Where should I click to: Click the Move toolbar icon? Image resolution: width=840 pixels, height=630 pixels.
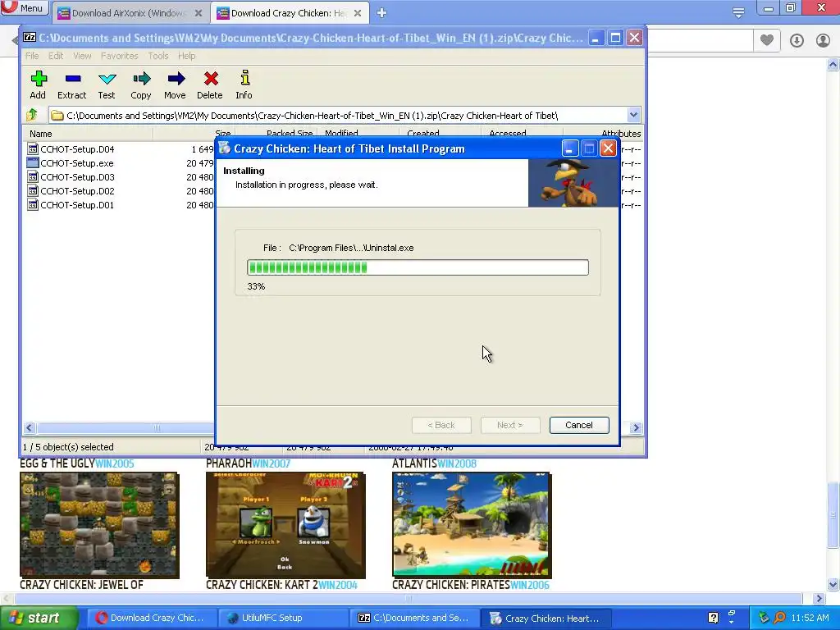click(x=176, y=84)
